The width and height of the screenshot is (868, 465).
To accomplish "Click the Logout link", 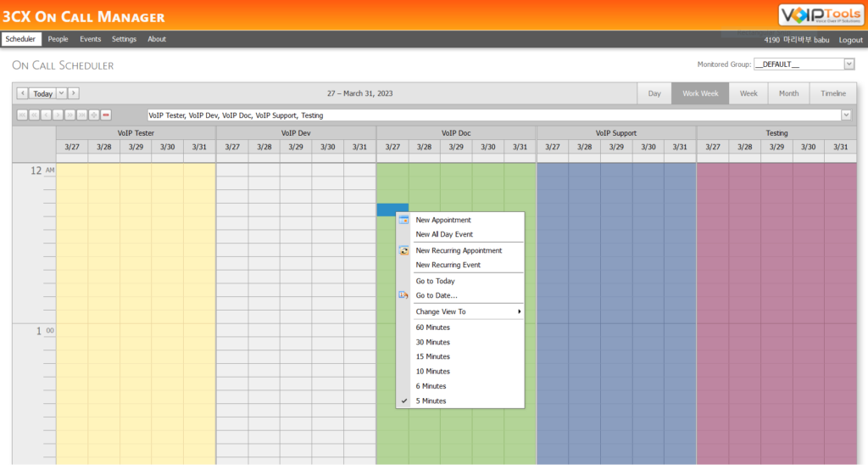I will pyautogui.click(x=850, y=40).
